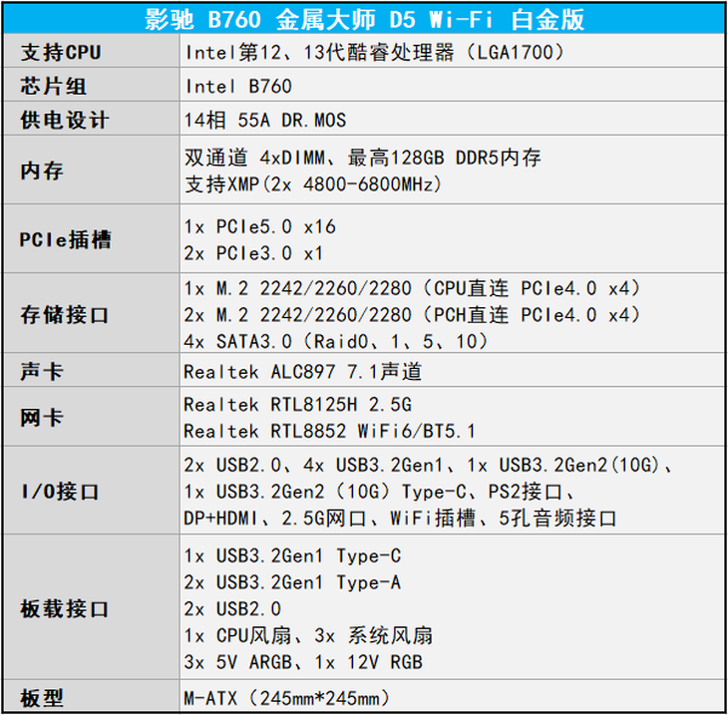Click the 'DP+HDMI、2.5G网口、WiFi插槽' line
The width and height of the screenshot is (728, 715).
[x=401, y=519]
